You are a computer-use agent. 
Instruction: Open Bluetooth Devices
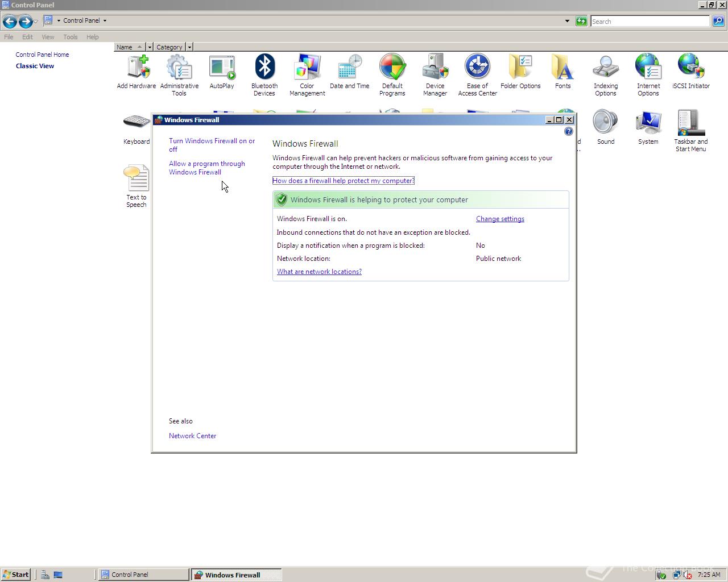pyautogui.click(x=264, y=76)
